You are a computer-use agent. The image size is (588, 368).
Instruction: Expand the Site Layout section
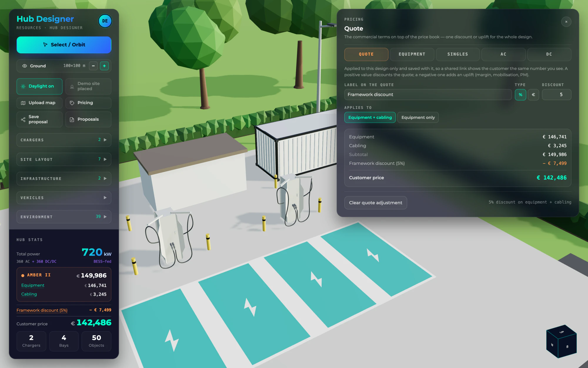pos(64,159)
